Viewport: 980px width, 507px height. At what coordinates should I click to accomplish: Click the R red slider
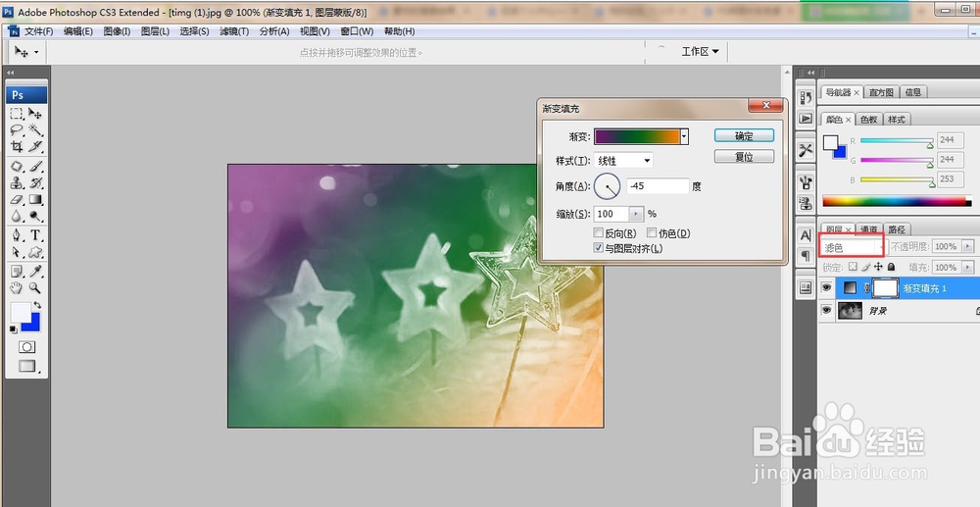point(897,140)
